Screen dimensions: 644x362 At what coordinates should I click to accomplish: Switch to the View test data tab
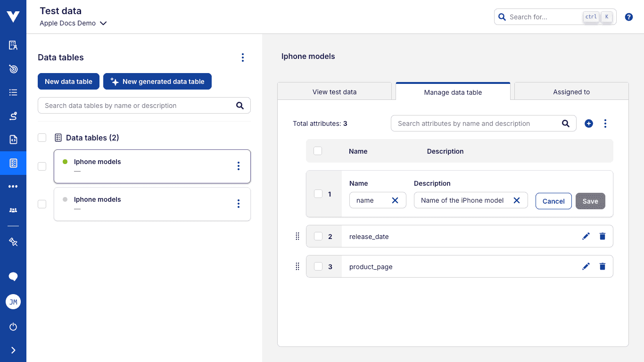click(335, 91)
